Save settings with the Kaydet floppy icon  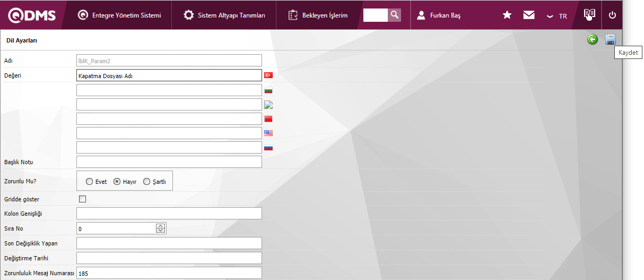611,39
